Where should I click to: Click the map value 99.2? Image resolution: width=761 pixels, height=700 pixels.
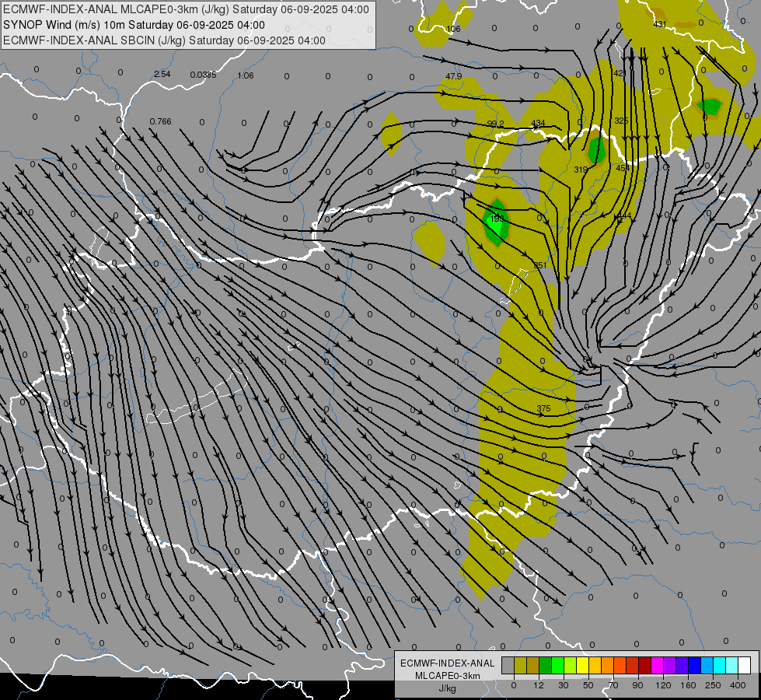pos(495,124)
